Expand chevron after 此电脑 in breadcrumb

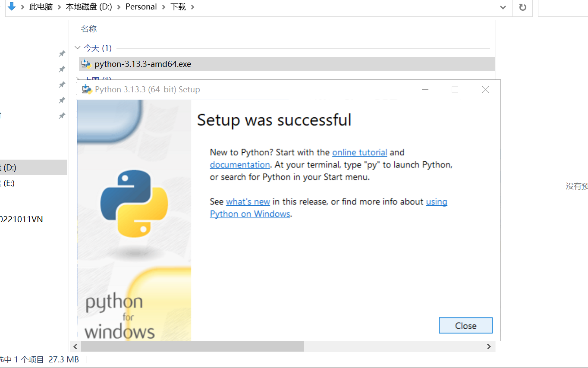59,7
